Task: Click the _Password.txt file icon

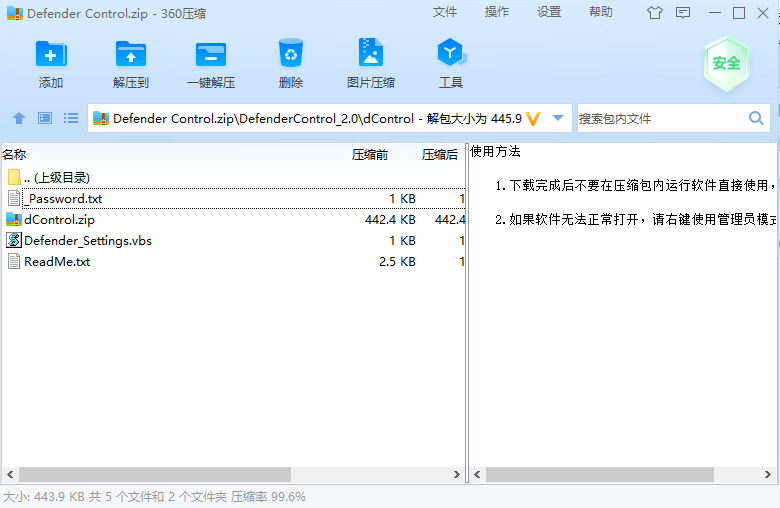Action: (x=14, y=198)
